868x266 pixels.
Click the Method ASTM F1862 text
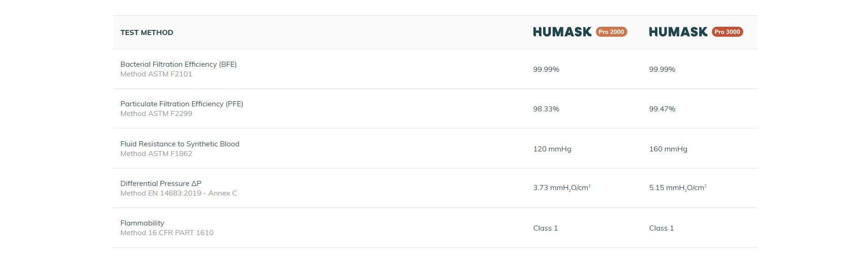point(156,154)
